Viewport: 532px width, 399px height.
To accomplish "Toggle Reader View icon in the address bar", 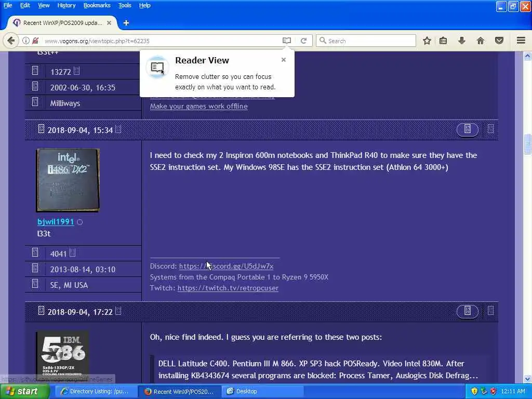I will point(287,41).
